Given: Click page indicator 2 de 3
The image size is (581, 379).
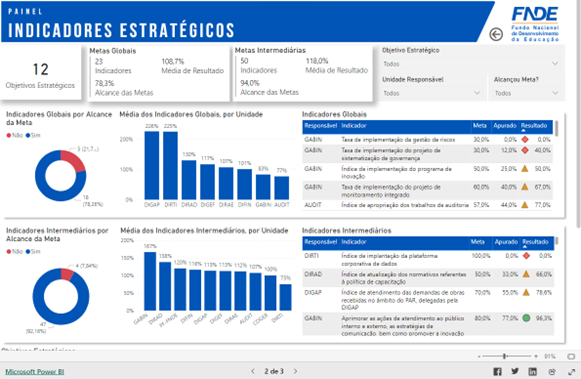Looking at the screenshot, I should click(x=274, y=371).
